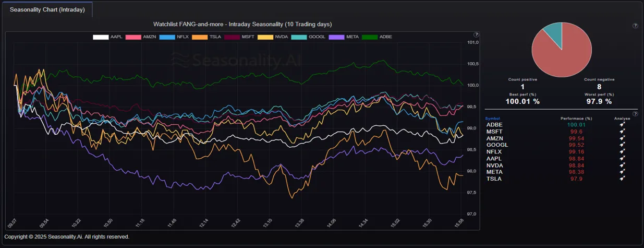Toggle AAPL series in chart legend
Screen dimensions: 644x248
point(107,37)
